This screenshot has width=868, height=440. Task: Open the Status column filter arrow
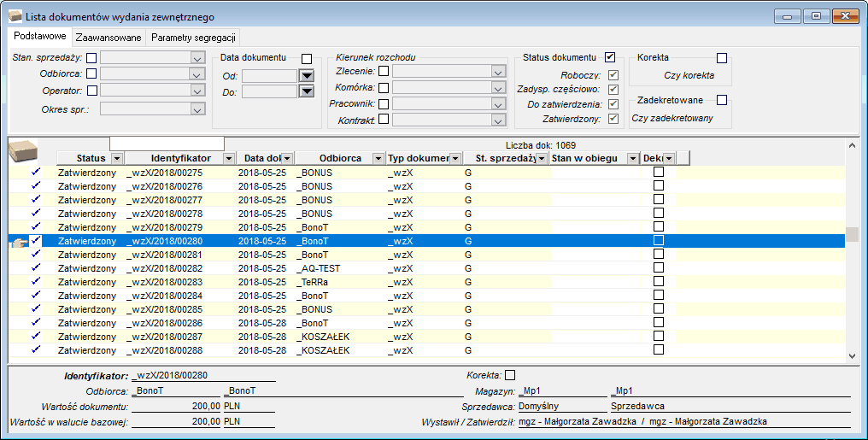pos(117,159)
